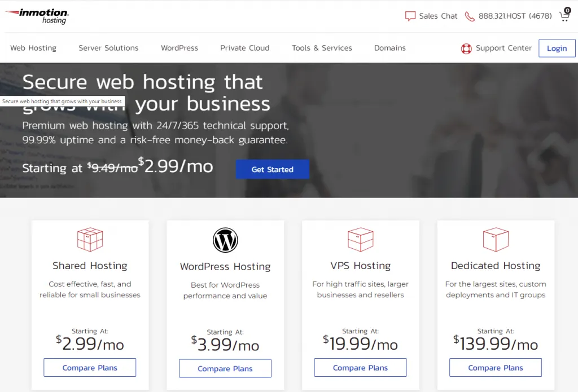
Task: Open the shopping cart icon
Action: [564, 16]
